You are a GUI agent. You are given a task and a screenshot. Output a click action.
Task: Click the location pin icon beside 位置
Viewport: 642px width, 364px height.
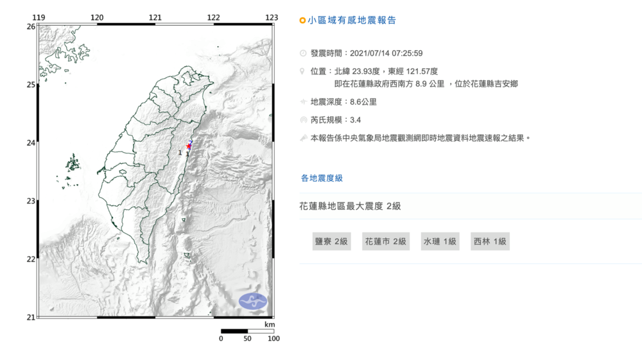click(x=303, y=71)
